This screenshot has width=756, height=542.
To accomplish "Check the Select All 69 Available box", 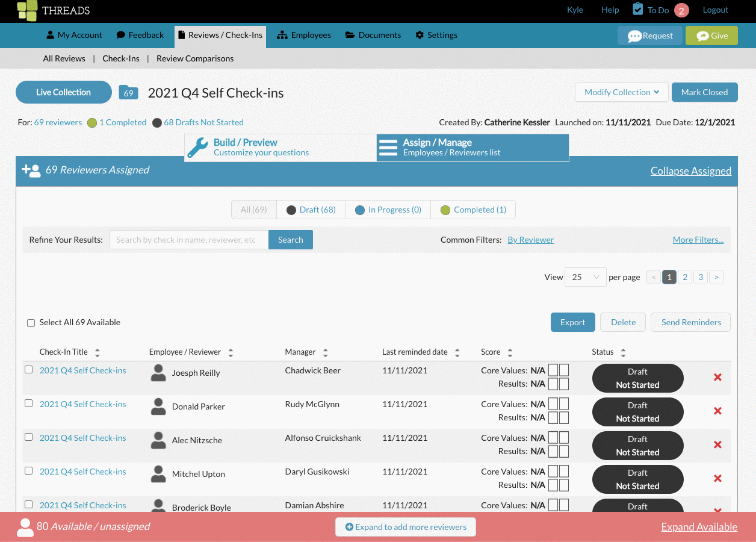I will (31, 323).
